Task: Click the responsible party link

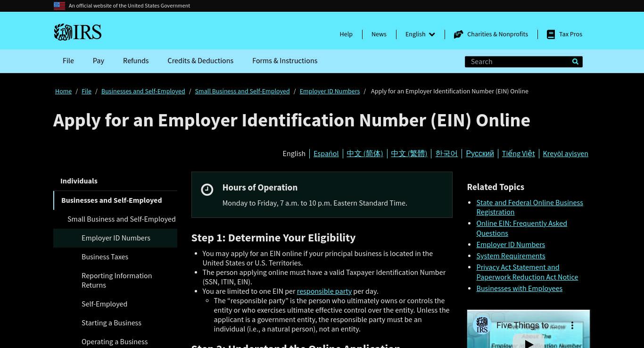Action: [x=324, y=291]
